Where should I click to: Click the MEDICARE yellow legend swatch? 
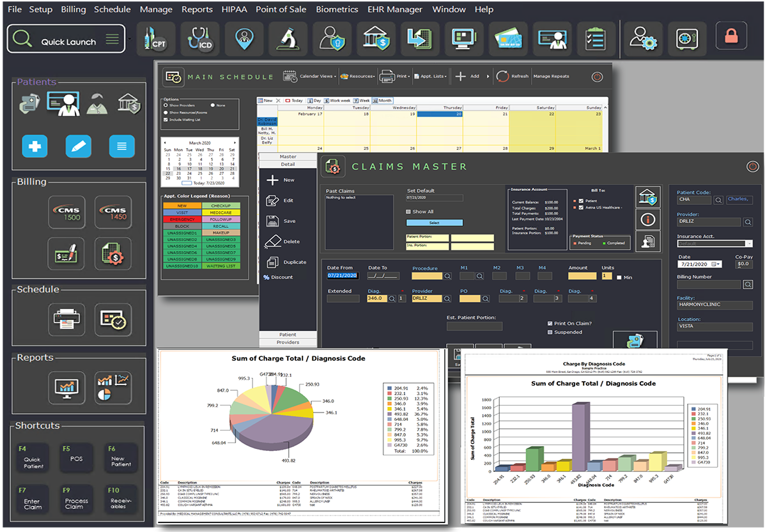pos(220,213)
